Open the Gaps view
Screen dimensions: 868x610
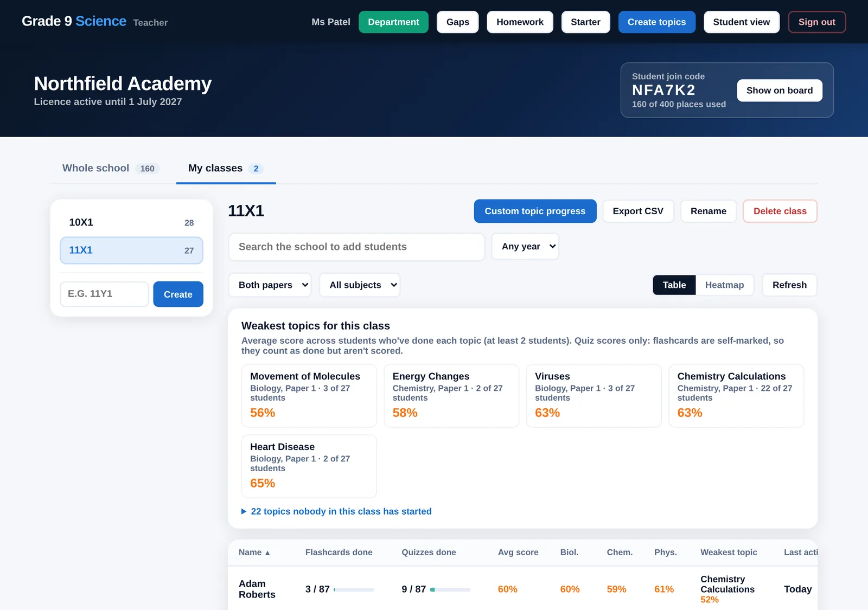pos(457,22)
